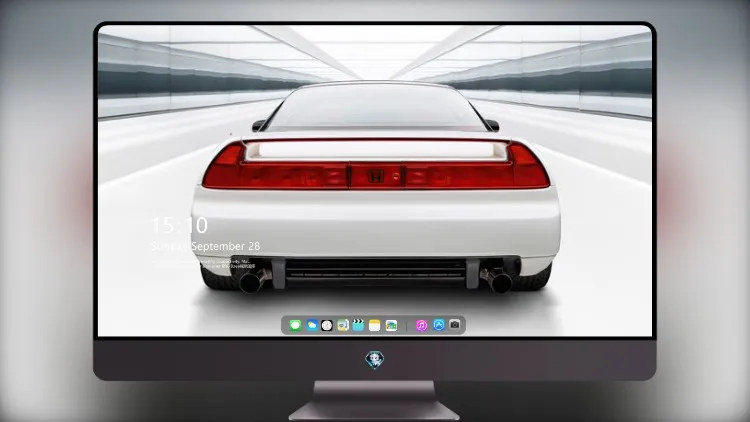The width and height of the screenshot is (750, 422).
Task: Open the photo gallery app in the dock
Action: pos(391,325)
